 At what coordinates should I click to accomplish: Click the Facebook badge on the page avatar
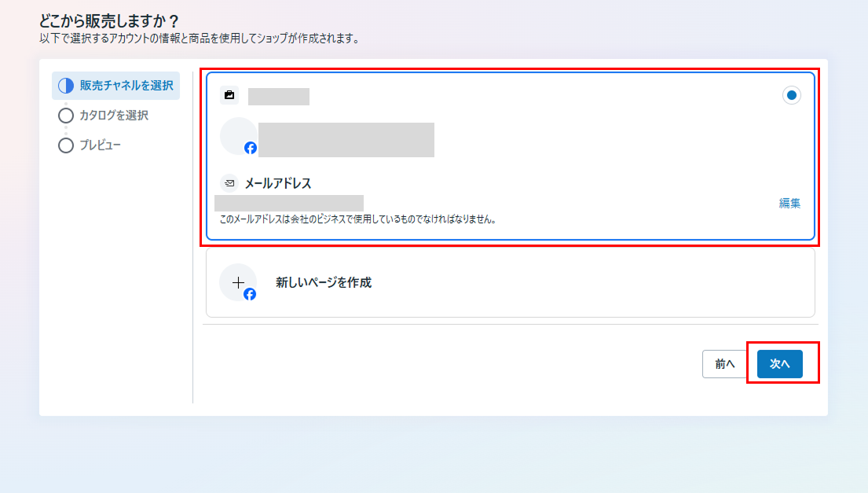251,148
